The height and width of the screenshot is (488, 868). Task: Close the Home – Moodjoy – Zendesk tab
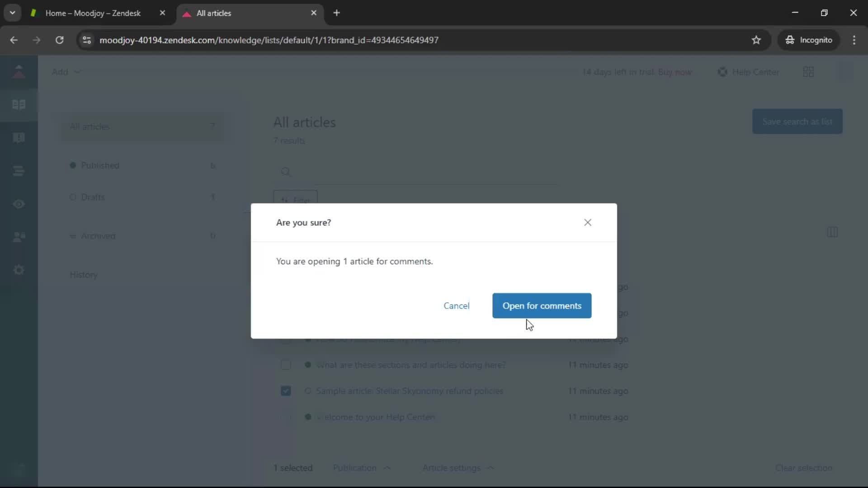162,13
